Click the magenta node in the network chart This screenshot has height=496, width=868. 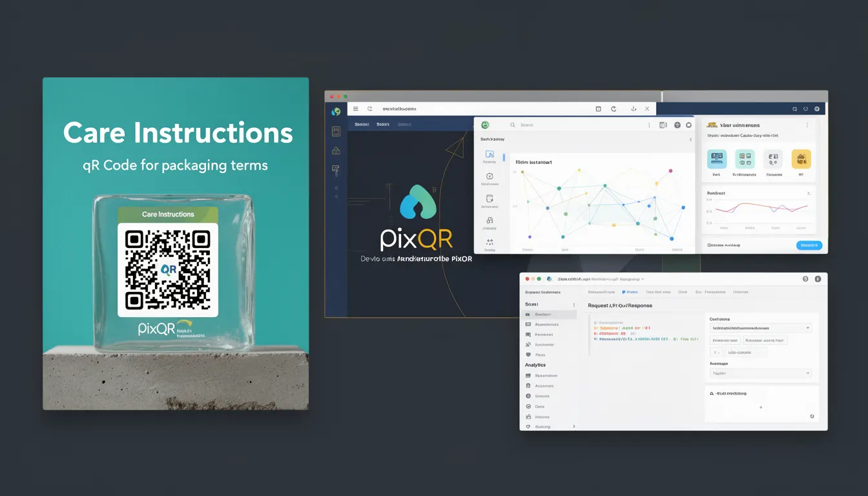coord(670,171)
